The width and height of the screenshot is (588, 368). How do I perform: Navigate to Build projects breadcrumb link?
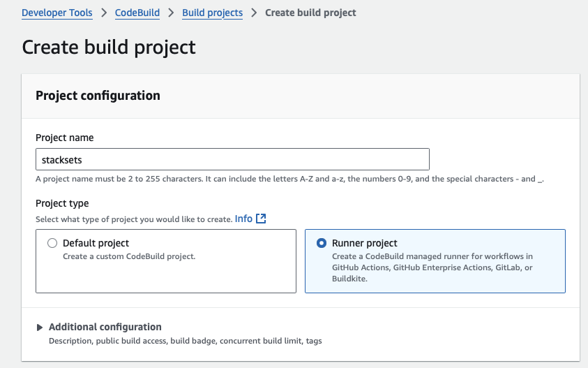click(212, 13)
